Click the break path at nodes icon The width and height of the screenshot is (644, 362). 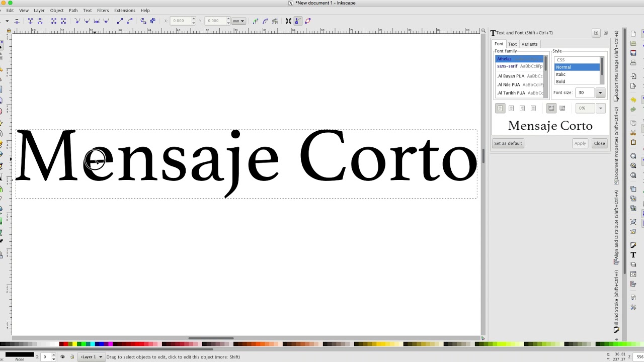[x=40, y=21]
